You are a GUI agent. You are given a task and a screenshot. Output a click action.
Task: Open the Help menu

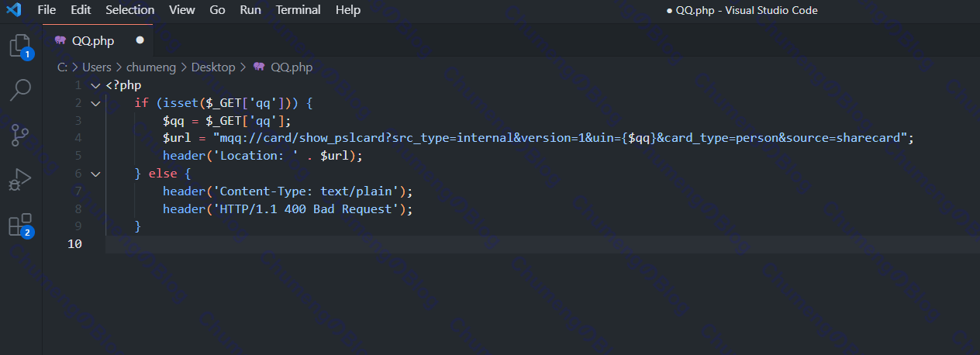click(348, 10)
